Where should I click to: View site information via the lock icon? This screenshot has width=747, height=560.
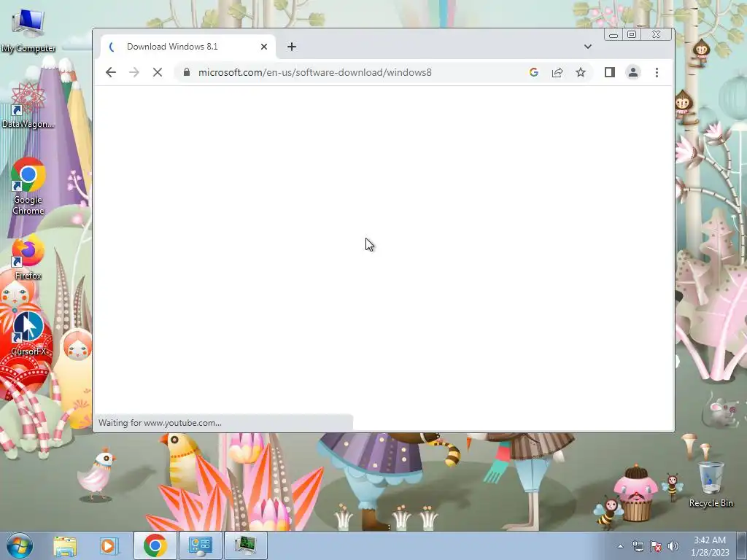click(187, 72)
